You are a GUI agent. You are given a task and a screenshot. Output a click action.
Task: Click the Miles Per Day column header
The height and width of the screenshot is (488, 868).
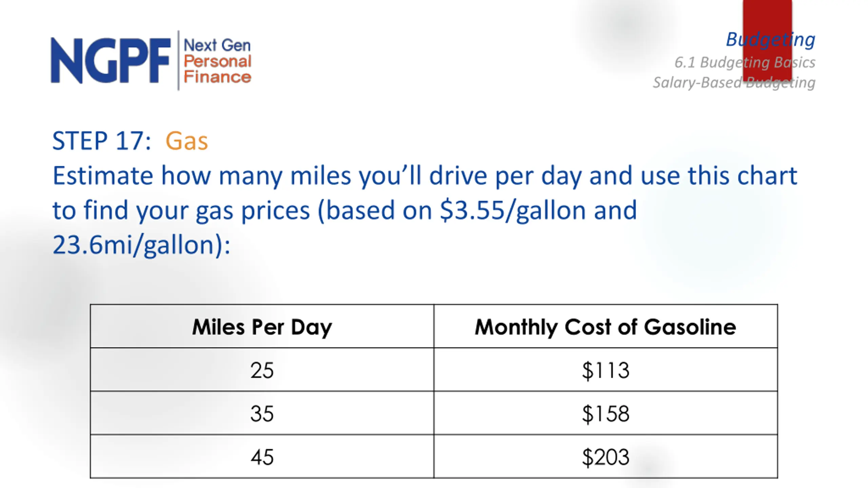[262, 326]
